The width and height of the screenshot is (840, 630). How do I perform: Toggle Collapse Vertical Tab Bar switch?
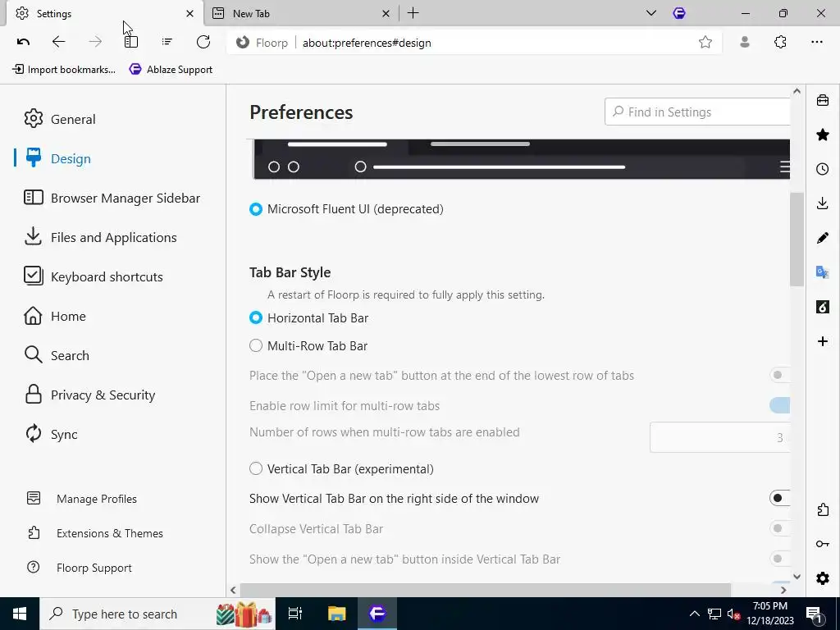(779, 529)
